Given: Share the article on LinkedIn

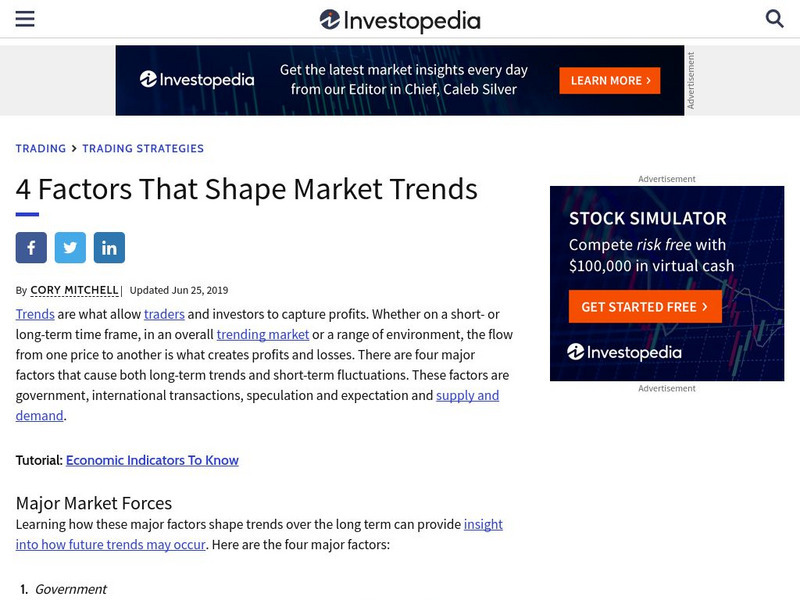Looking at the screenshot, I should click(x=109, y=247).
